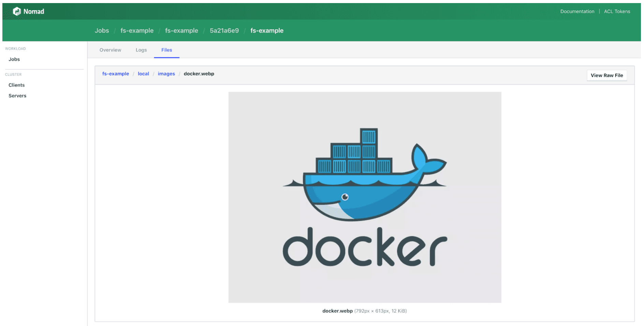Select Jobs in the Workload sidebar

14,59
